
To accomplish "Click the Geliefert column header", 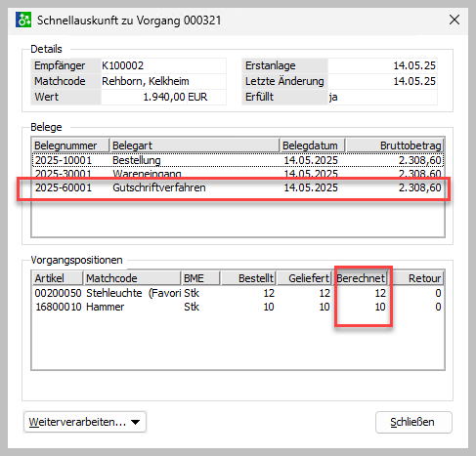I will click(304, 278).
